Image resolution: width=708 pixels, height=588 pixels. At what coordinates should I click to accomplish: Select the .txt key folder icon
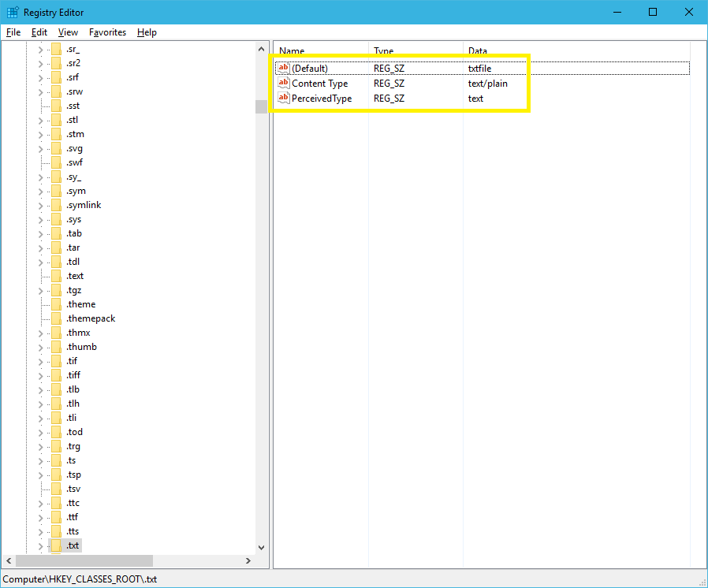tap(57, 545)
